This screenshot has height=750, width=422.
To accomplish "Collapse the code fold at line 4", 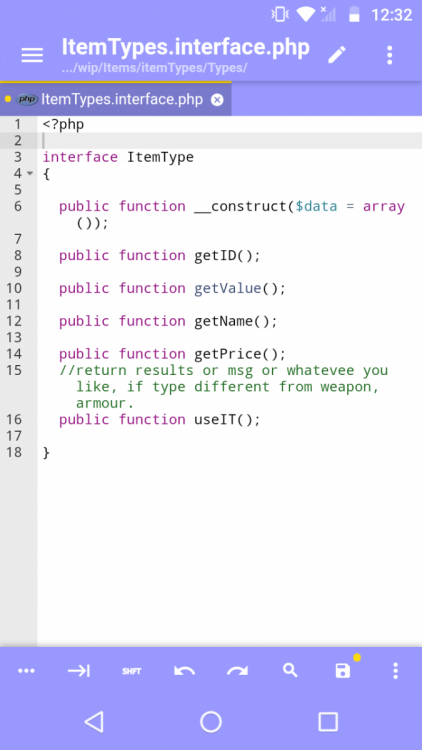I will tap(30, 173).
